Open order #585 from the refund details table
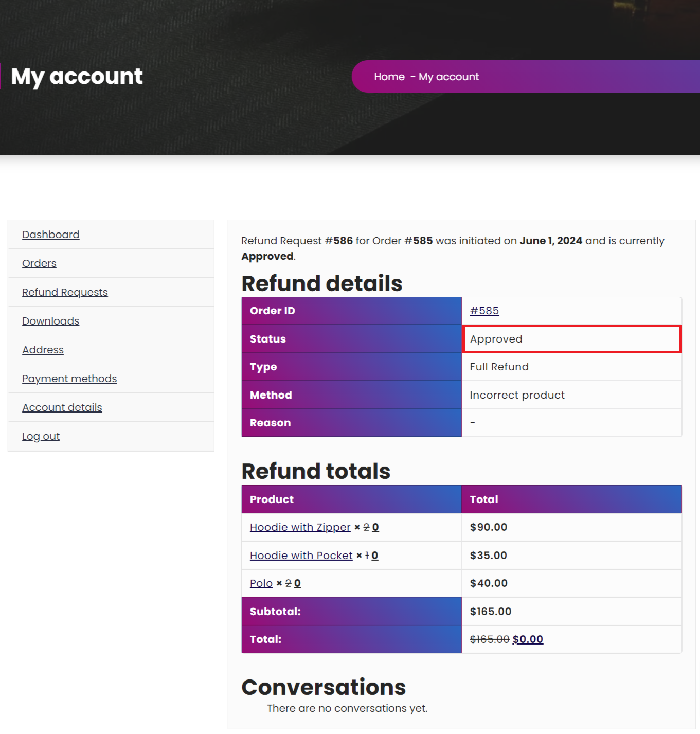700x734 pixels. click(484, 310)
